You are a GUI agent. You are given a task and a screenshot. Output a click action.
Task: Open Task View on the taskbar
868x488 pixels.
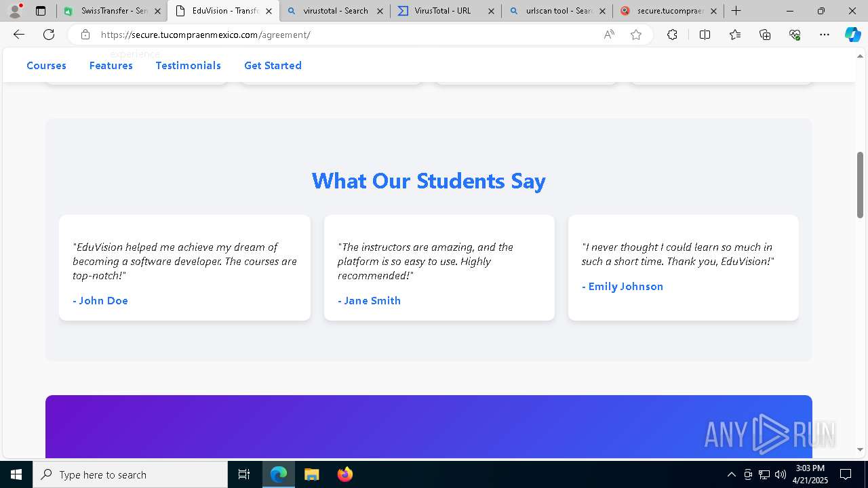(x=244, y=474)
